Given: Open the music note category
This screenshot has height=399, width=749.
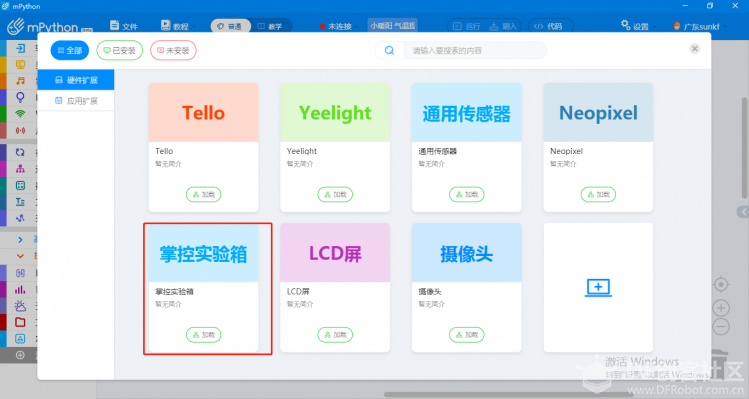Looking at the screenshot, I should (x=20, y=81).
